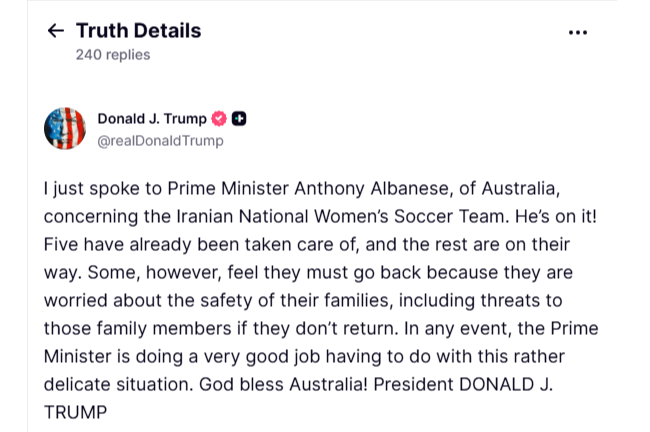Open the three-dot more options menu
This screenshot has width=650, height=432.
click(x=577, y=32)
